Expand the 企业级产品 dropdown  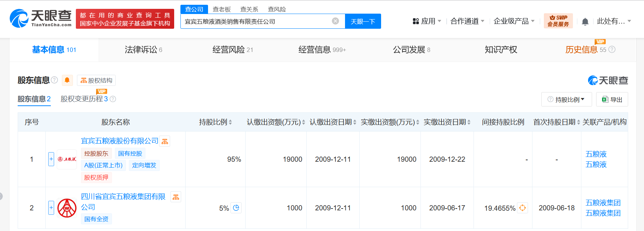pos(514,21)
